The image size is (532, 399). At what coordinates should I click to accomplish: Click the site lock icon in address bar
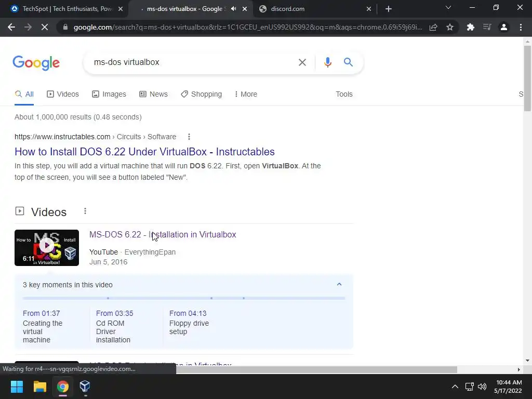(x=65, y=27)
